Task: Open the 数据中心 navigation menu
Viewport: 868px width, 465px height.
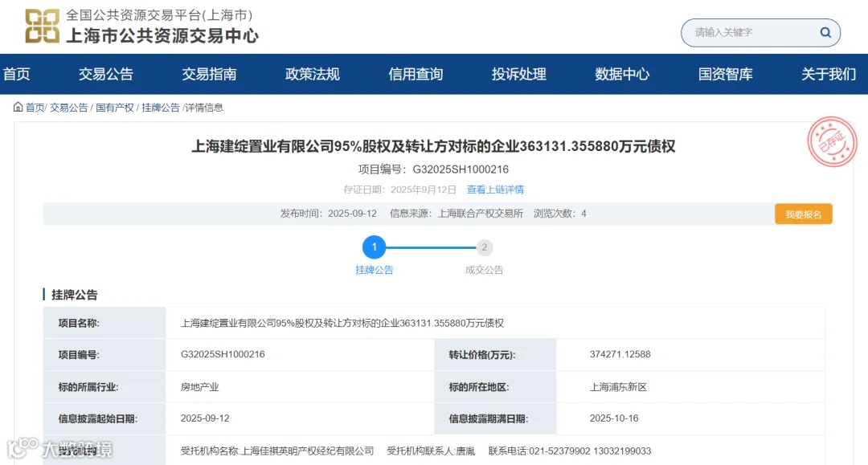Action: (x=620, y=74)
